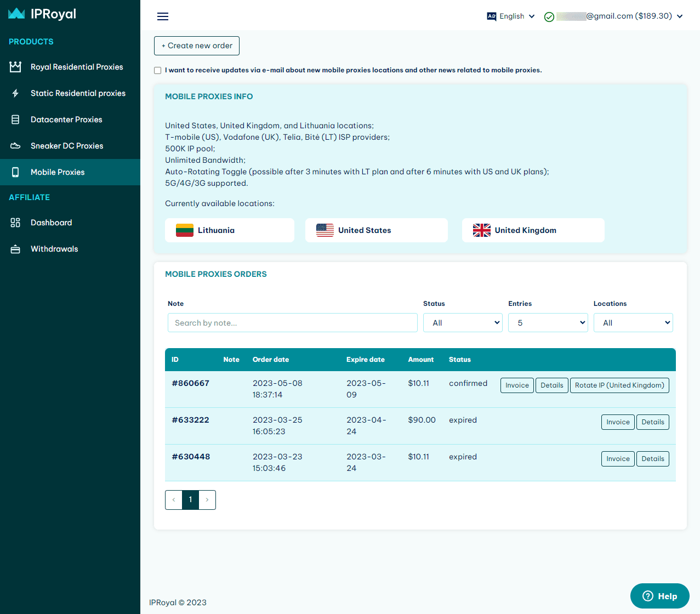Open Static Residential proxies menu item
This screenshot has height=614, width=700.
tap(70, 93)
